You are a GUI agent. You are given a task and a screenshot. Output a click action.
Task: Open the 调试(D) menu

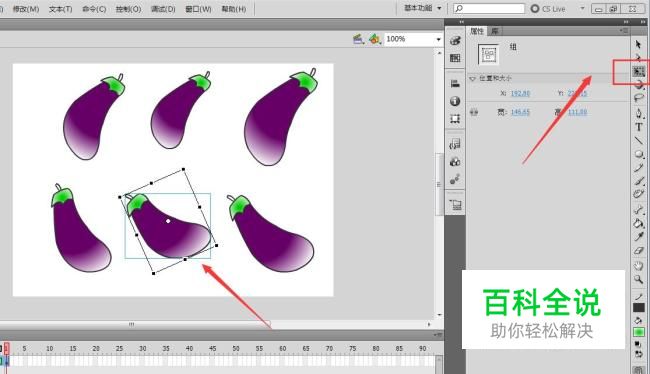163,9
